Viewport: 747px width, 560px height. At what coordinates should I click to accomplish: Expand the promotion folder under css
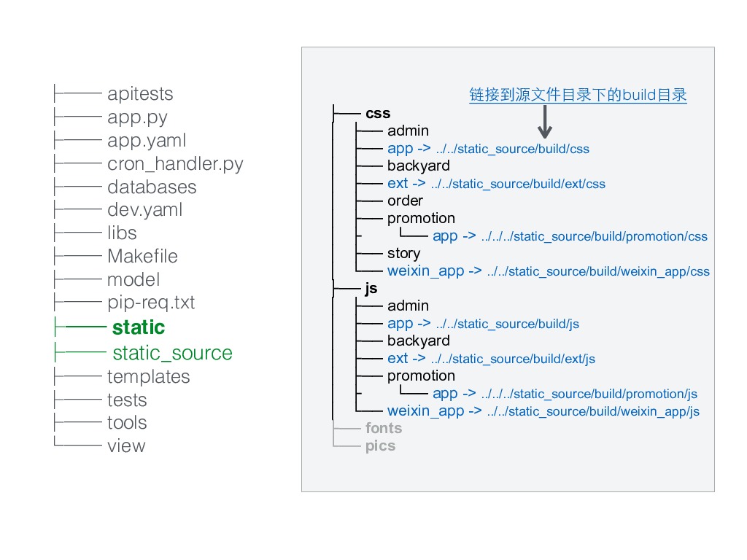click(421, 219)
